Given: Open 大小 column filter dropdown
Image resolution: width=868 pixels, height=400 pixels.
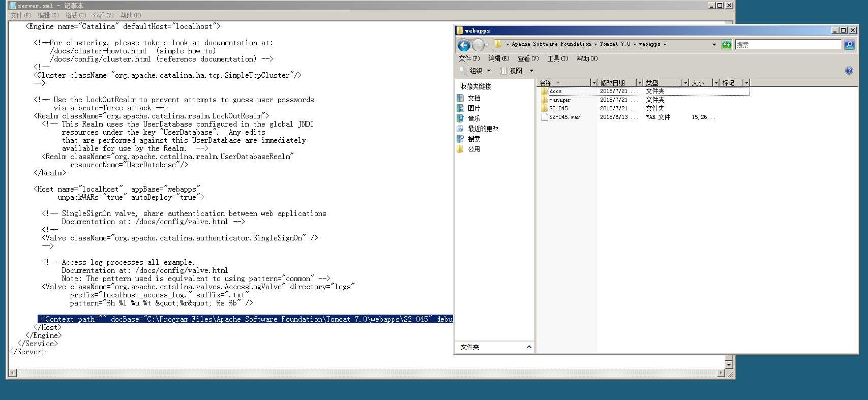Looking at the screenshot, I should (x=716, y=82).
